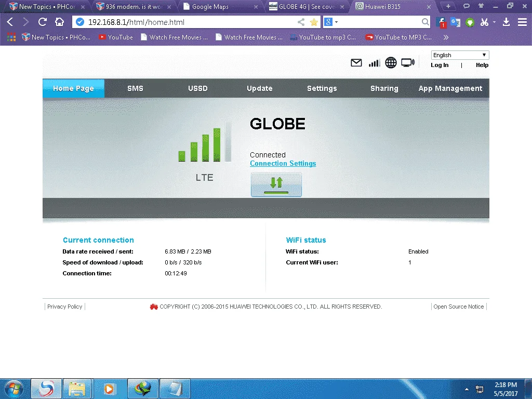
Task: Open Windows Explorer folder in taskbar
Action: (77, 389)
